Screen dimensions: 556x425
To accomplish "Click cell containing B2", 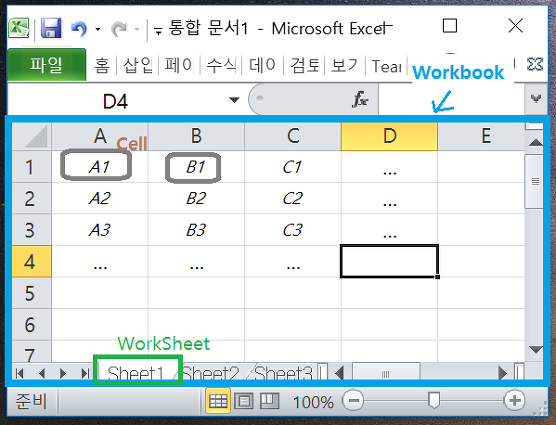I will pyautogui.click(x=196, y=198).
